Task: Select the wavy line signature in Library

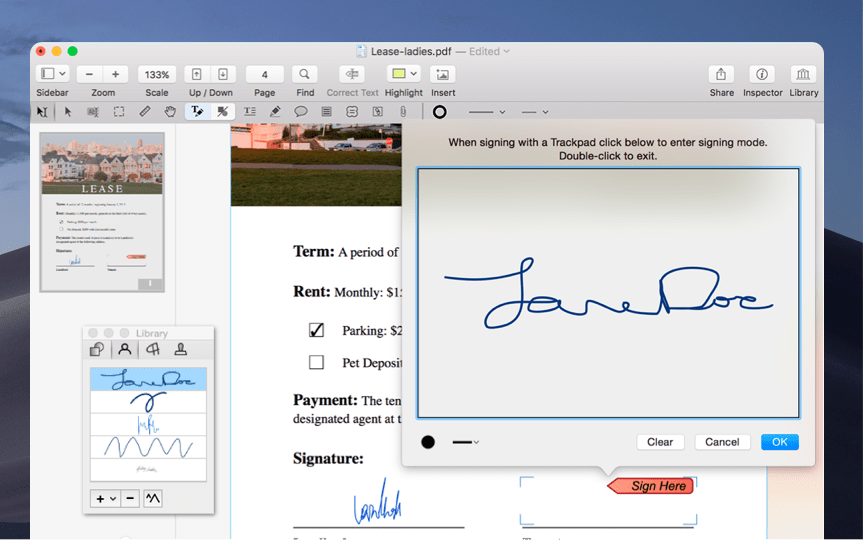Action: point(148,446)
